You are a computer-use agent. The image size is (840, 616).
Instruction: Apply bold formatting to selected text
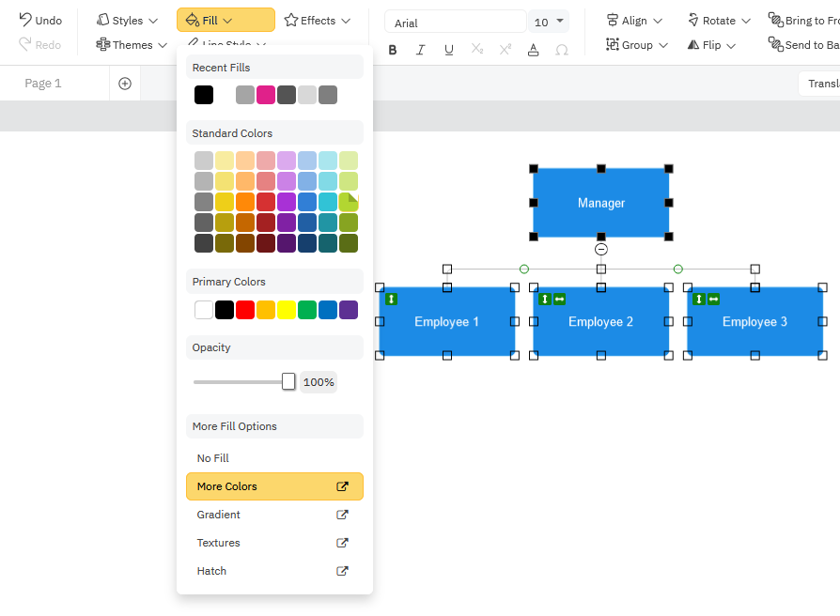click(393, 50)
